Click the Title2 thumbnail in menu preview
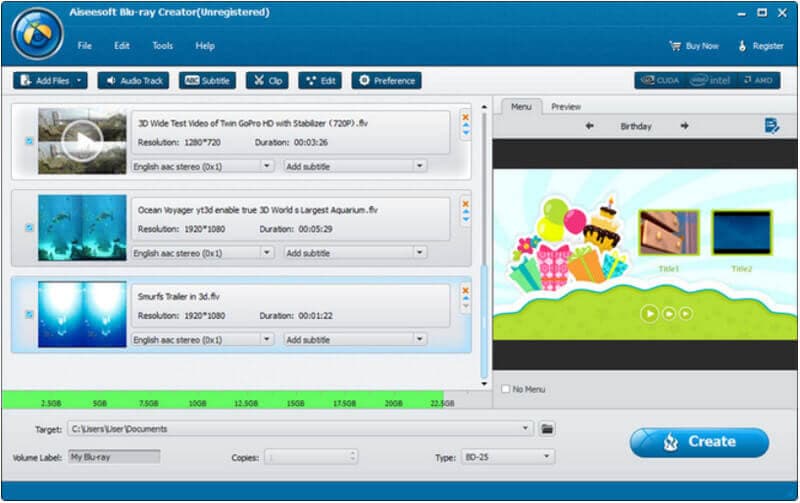The height and width of the screenshot is (503, 800). 741,233
